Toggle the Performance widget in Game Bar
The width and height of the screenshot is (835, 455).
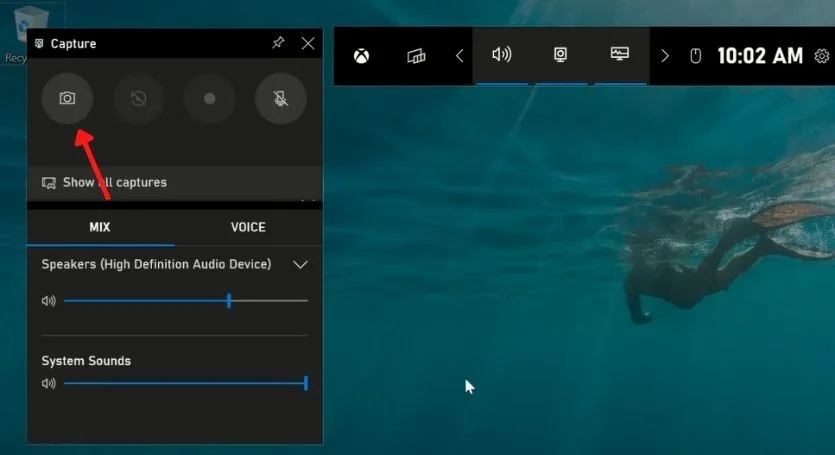point(619,54)
